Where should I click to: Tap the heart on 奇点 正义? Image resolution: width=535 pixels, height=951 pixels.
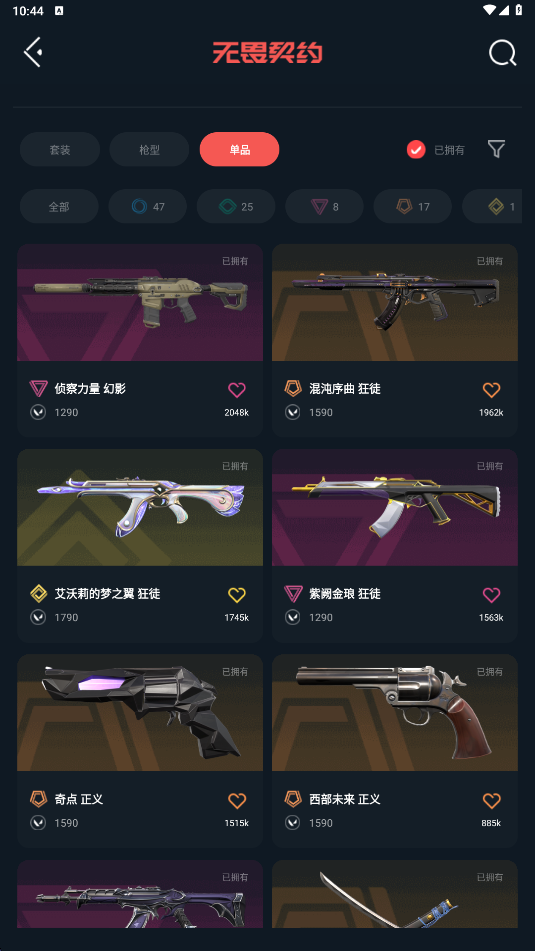click(x=237, y=801)
